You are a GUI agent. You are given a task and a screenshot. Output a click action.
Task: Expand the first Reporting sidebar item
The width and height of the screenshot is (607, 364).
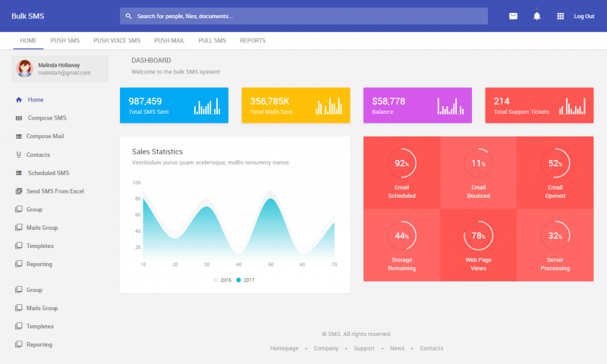coord(39,264)
